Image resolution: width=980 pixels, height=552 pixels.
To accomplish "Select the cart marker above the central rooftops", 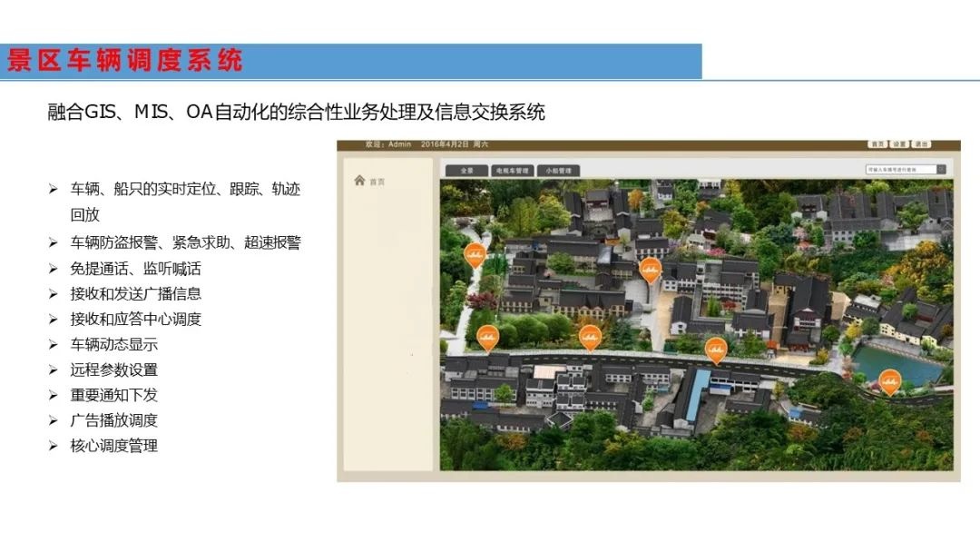I will [x=649, y=269].
